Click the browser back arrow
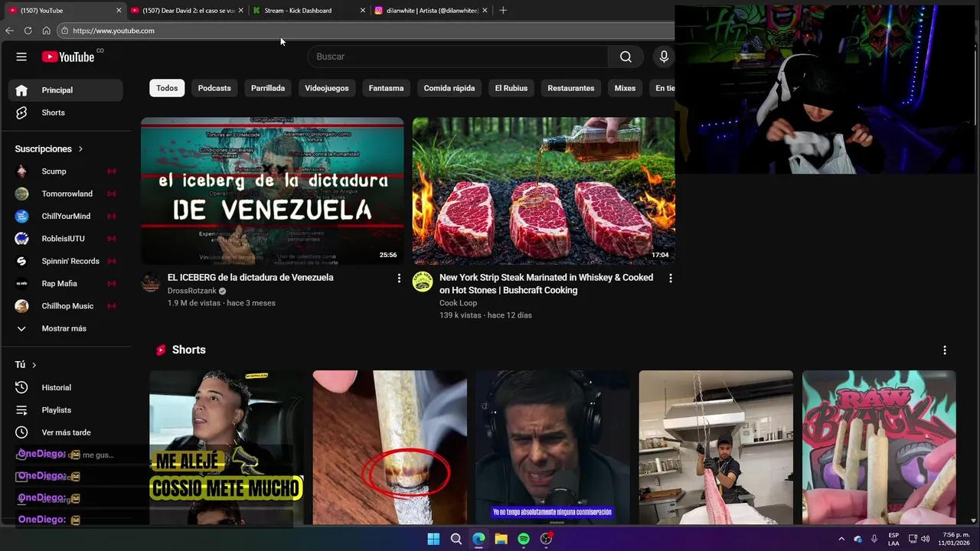The height and width of the screenshot is (551, 980). coord(9,31)
